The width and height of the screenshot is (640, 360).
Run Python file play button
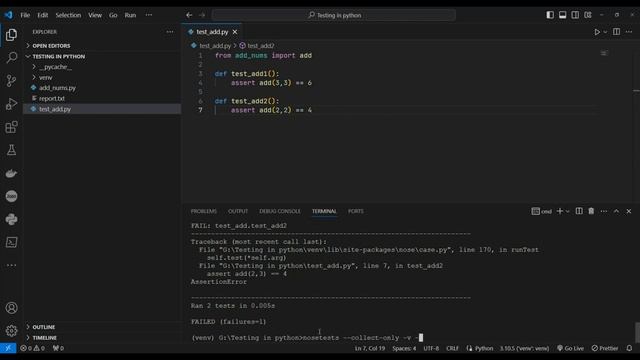click(x=597, y=32)
